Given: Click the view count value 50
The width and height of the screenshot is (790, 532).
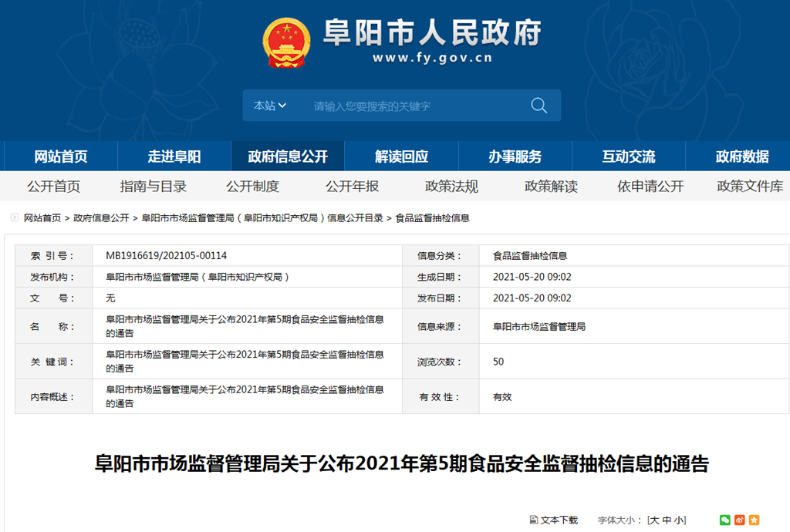Looking at the screenshot, I should tap(498, 362).
